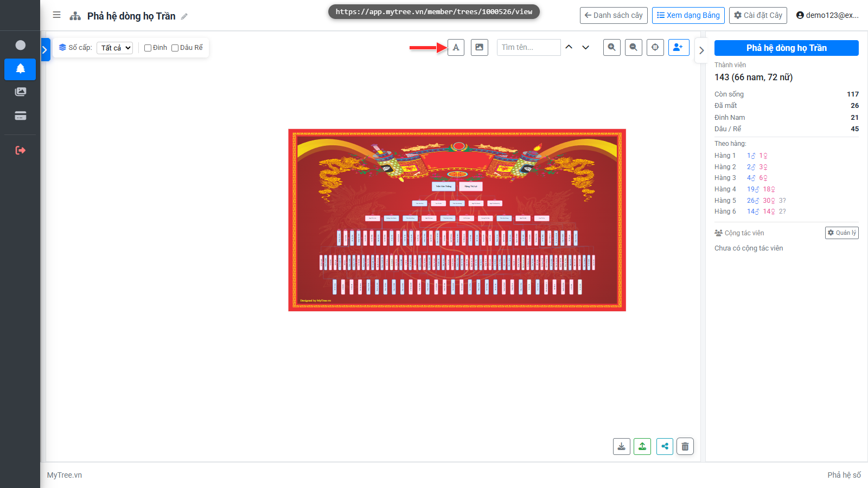Screen dimensions: 868x488
Task: Click the Hàng 2 row label
Action: (725, 167)
